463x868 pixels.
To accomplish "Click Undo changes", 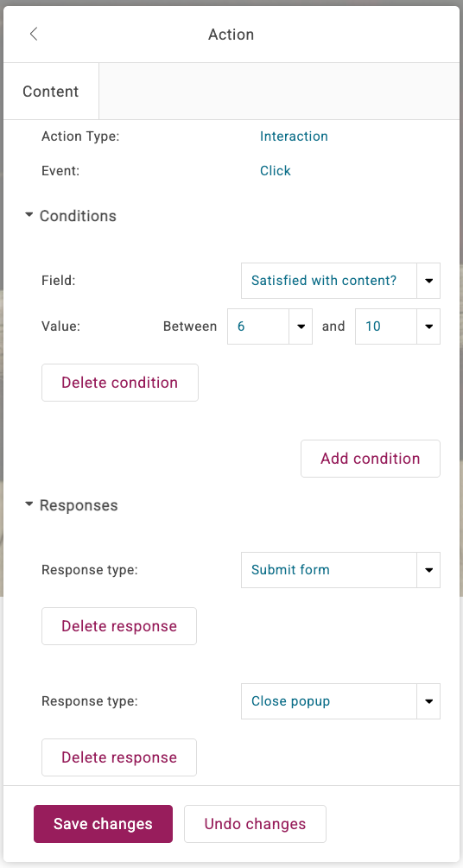I will coord(256,824).
